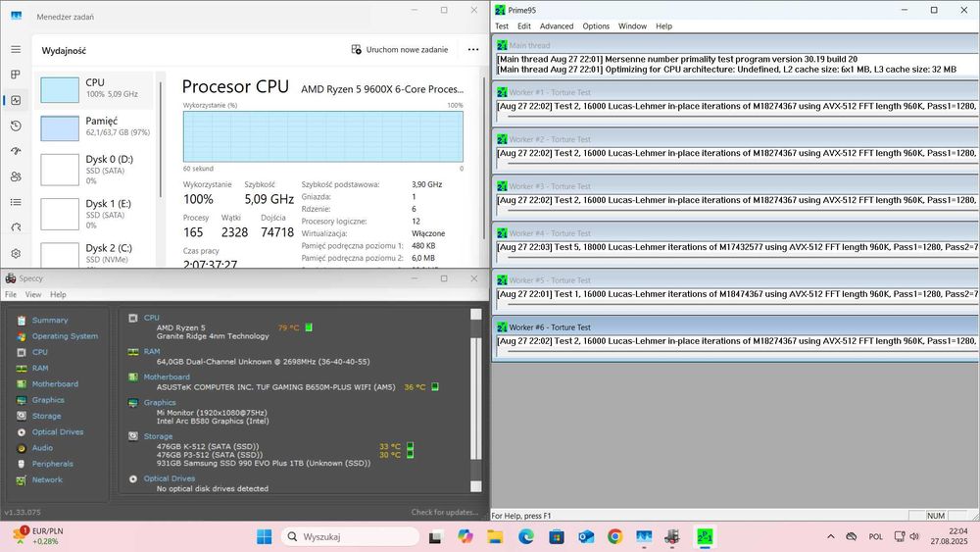Select Summary in Speccy sidebar
980x552 pixels.
pyautogui.click(x=50, y=320)
